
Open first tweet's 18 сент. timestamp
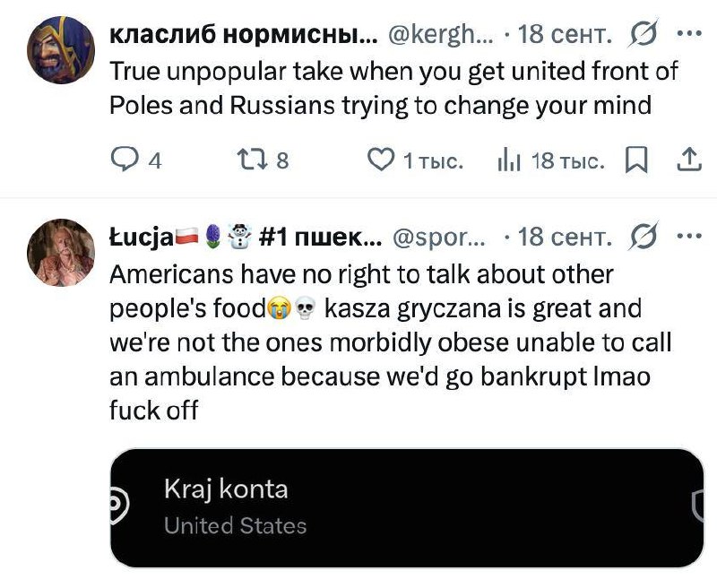[565, 34]
